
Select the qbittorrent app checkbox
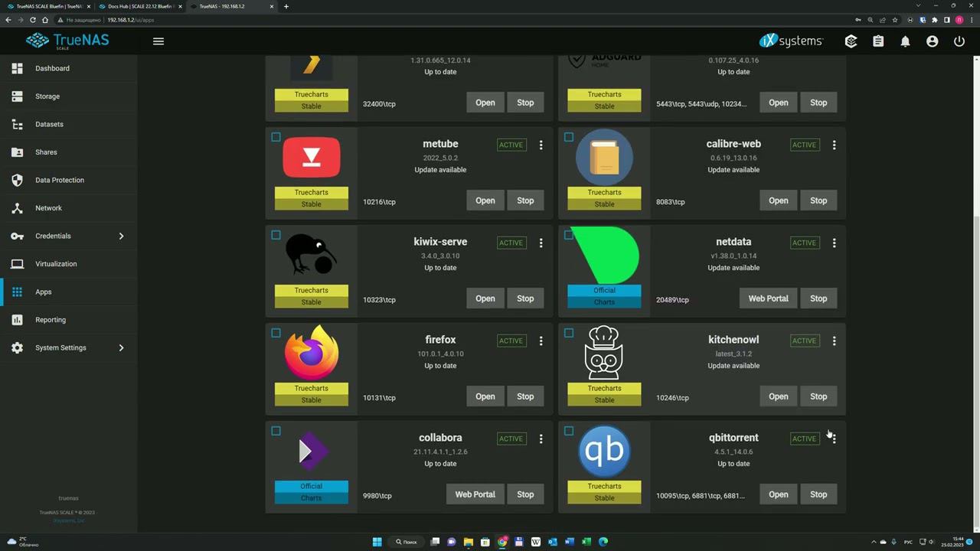(x=569, y=431)
